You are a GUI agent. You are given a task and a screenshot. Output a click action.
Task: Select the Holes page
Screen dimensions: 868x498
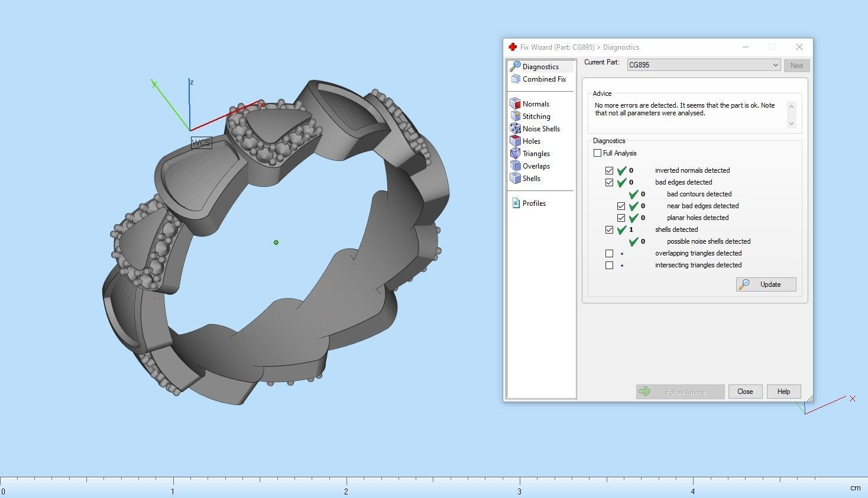(532, 141)
